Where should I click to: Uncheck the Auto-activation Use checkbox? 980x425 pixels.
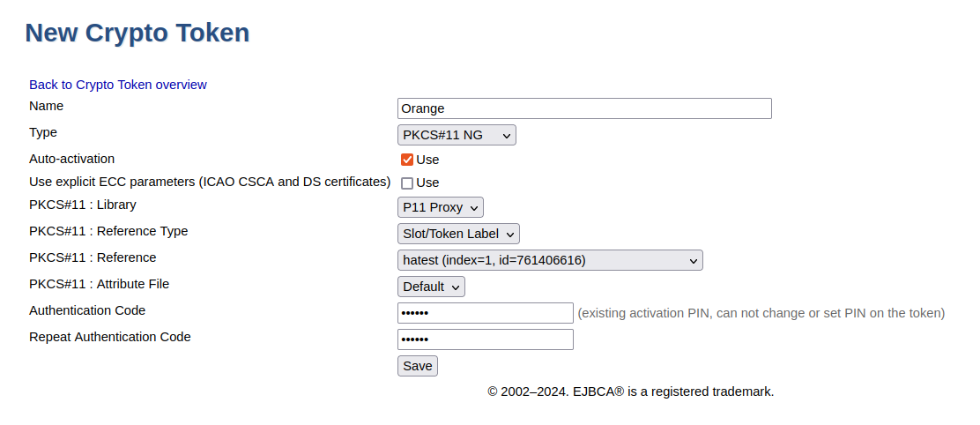pyautogui.click(x=407, y=160)
